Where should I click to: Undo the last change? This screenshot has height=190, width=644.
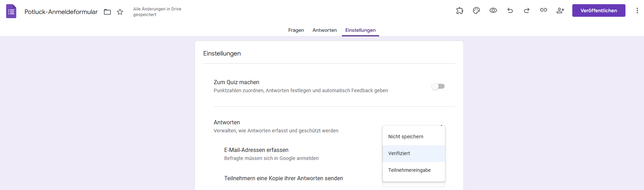pos(510,10)
